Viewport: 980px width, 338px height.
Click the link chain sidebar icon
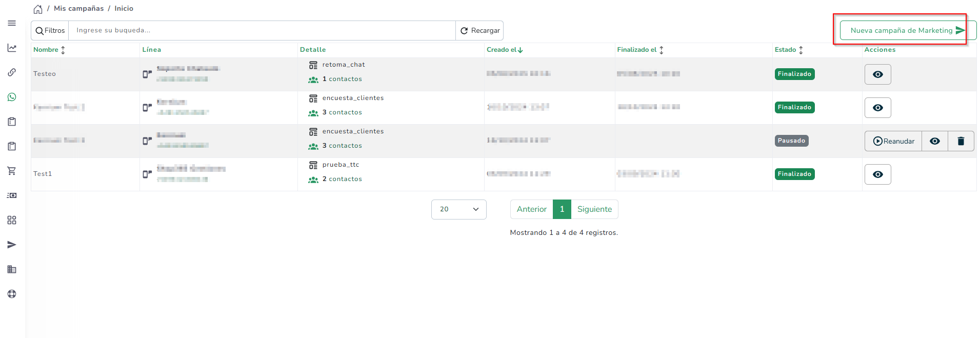[12, 72]
